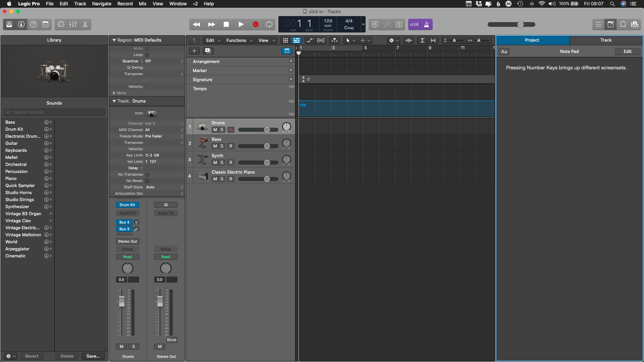Start playback with the Play button
Viewport: 644px width, 362px height.
tap(241, 24)
